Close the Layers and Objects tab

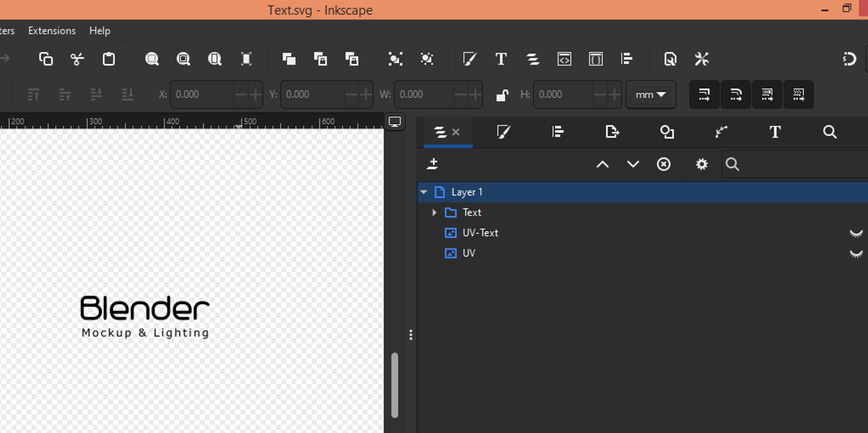[456, 132]
